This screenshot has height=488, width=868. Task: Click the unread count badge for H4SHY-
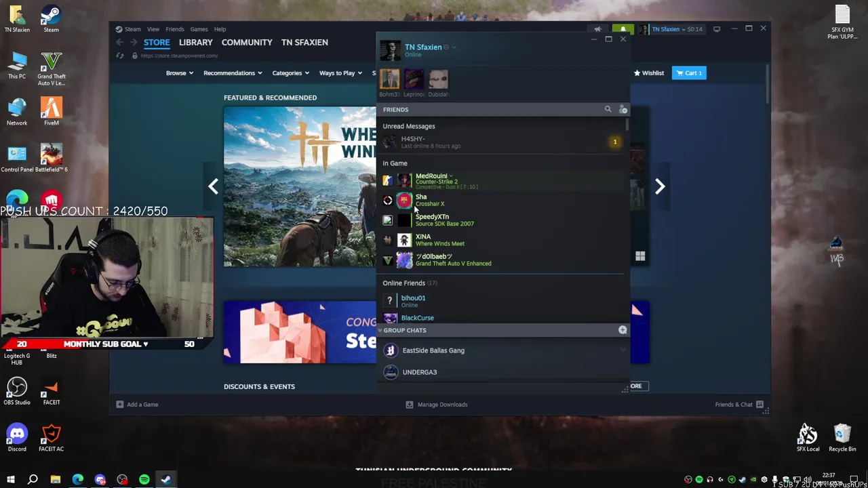(615, 142)
